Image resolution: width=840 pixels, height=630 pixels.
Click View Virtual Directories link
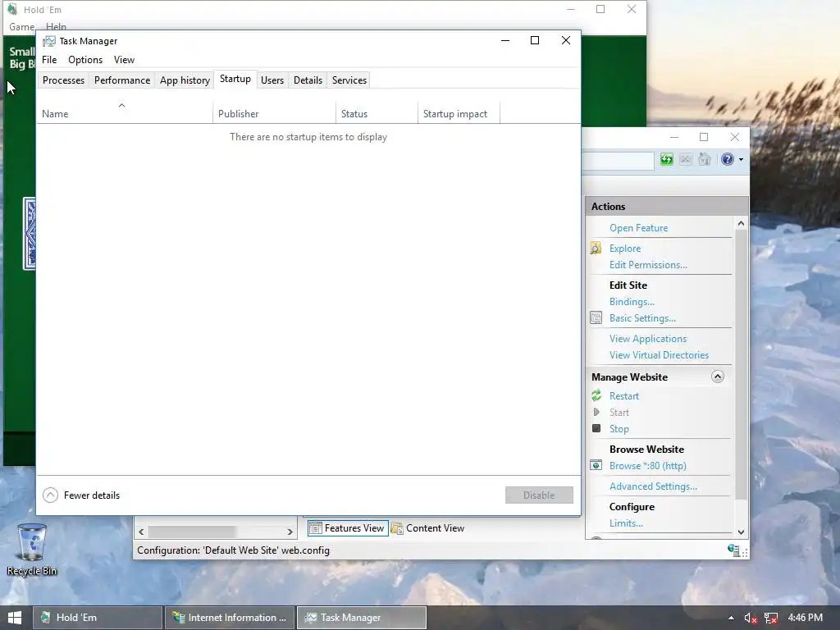click(659, 355)
